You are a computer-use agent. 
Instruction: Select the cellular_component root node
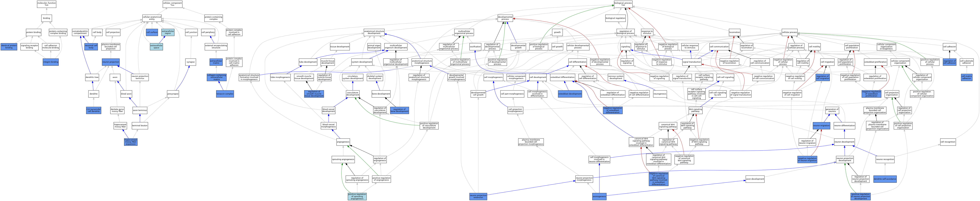click(x=172, y=4)
